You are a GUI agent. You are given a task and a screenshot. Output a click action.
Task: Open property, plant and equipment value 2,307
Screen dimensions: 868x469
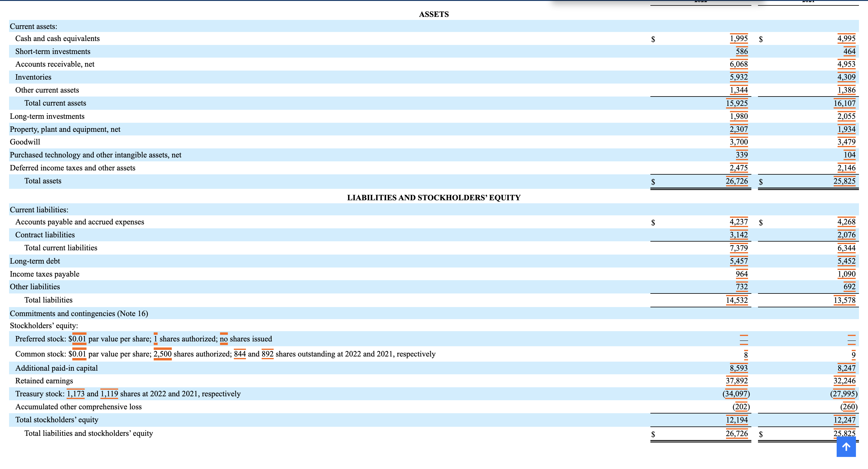point(739,129)
